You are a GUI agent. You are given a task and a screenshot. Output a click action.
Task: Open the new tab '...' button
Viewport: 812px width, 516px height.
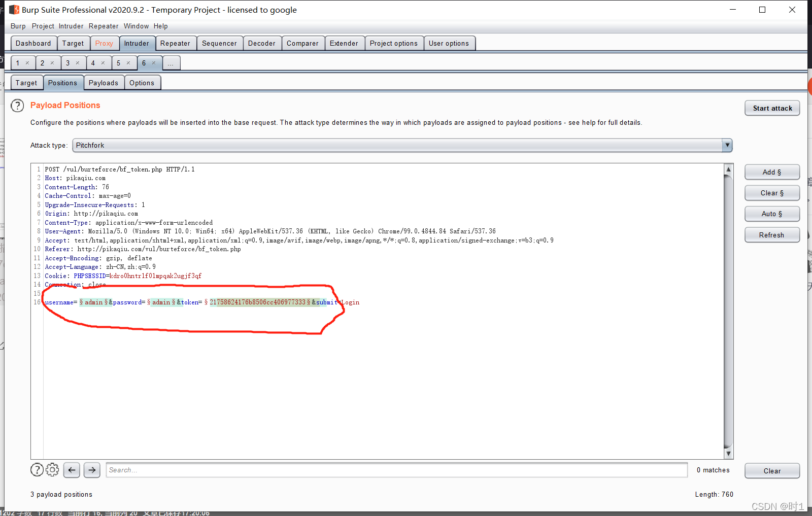point(171,63)
